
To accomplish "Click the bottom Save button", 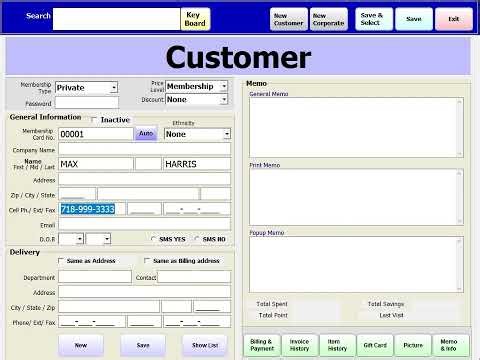I will pos(143,345).
